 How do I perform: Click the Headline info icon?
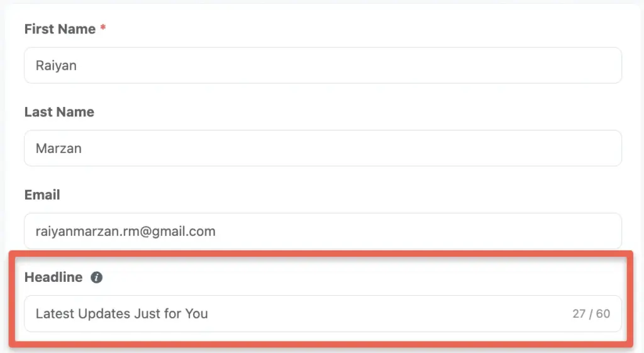click(x=96, y=277)
